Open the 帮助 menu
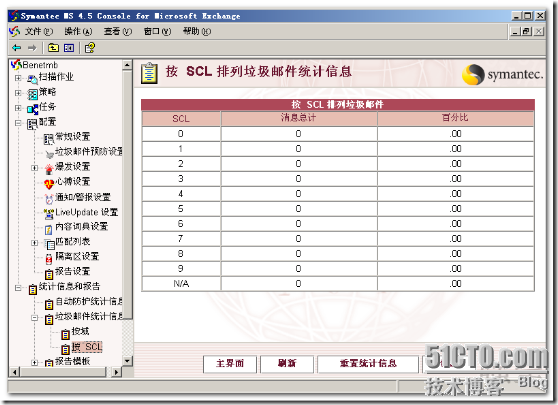 [197, 32]
